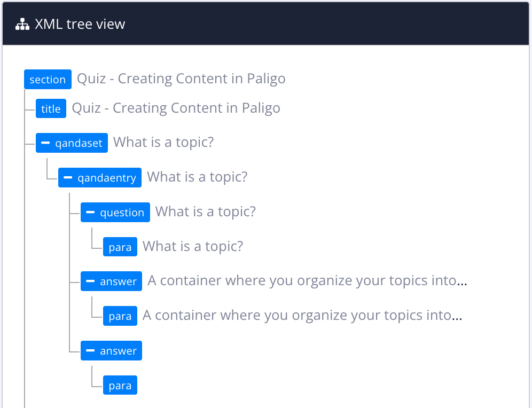Select the question element tag
532x408 pixels.
[122, 212]
